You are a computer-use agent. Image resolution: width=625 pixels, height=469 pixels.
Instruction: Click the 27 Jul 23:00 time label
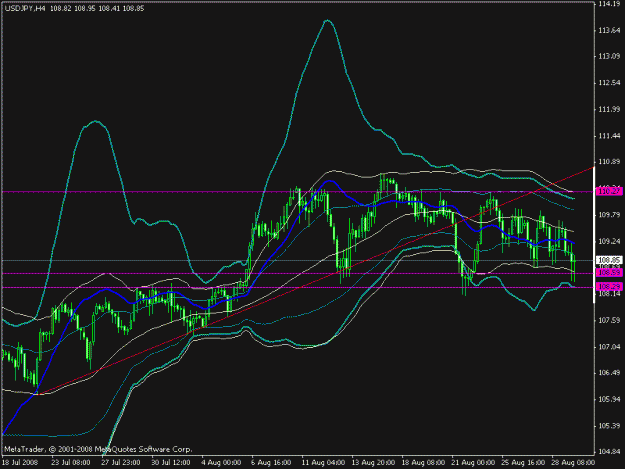pos(121,463)
